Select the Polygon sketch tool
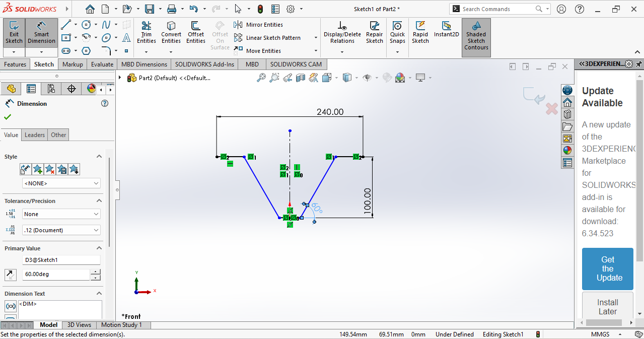 tap(86, 51)
